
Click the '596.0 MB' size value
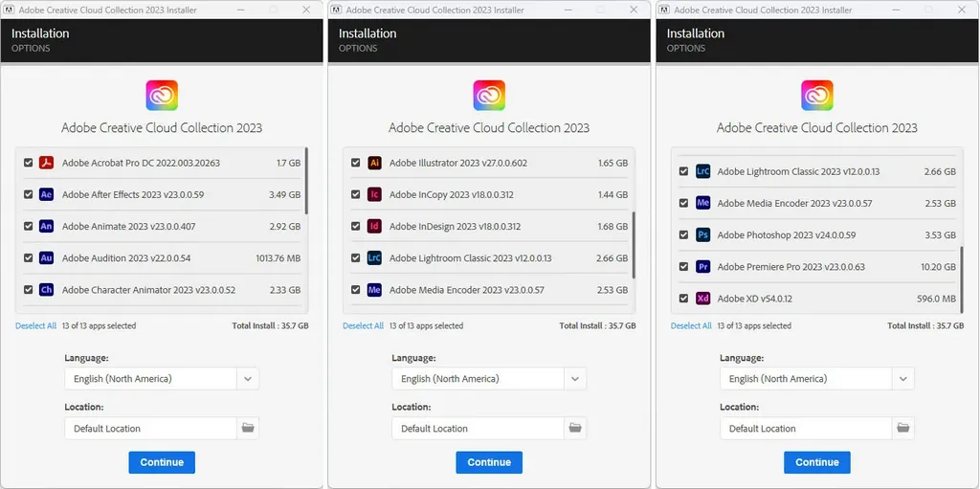(936, 299)
